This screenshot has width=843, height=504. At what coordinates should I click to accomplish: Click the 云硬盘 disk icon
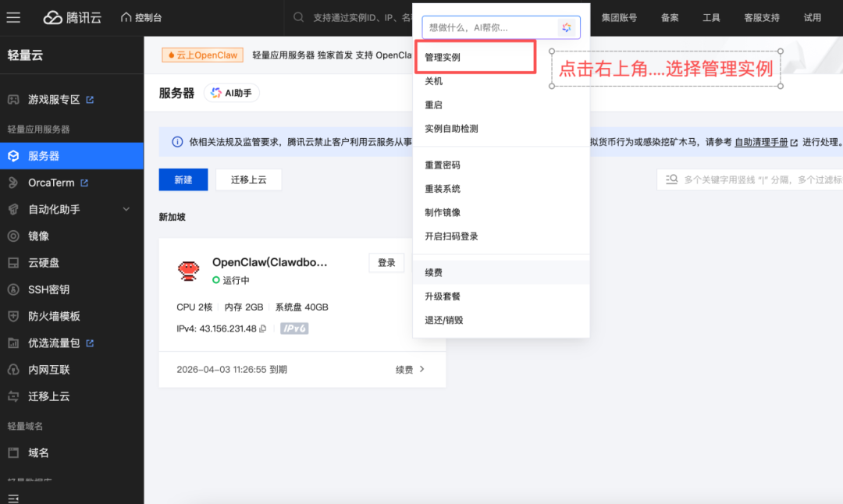[13, 263]
